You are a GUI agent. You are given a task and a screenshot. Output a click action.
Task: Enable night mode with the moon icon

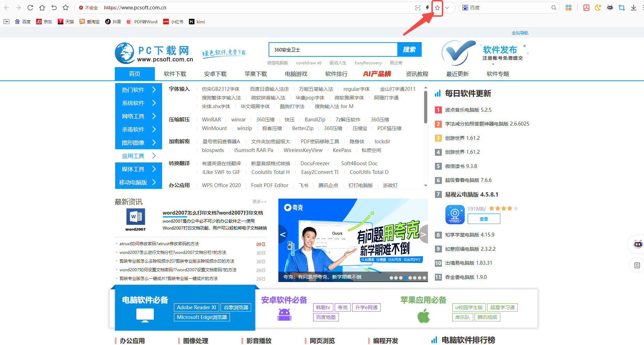click(x=598, y=7)
